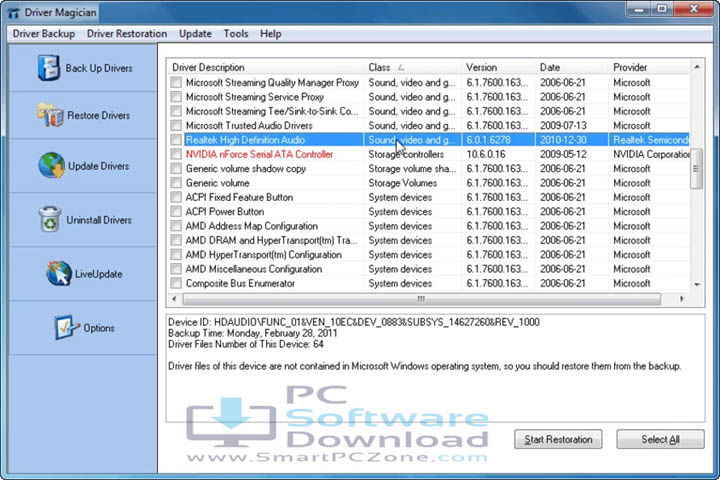Click the horizontal scrollbar thumb
Screen dimensions: 720x480
coord(422,299)
